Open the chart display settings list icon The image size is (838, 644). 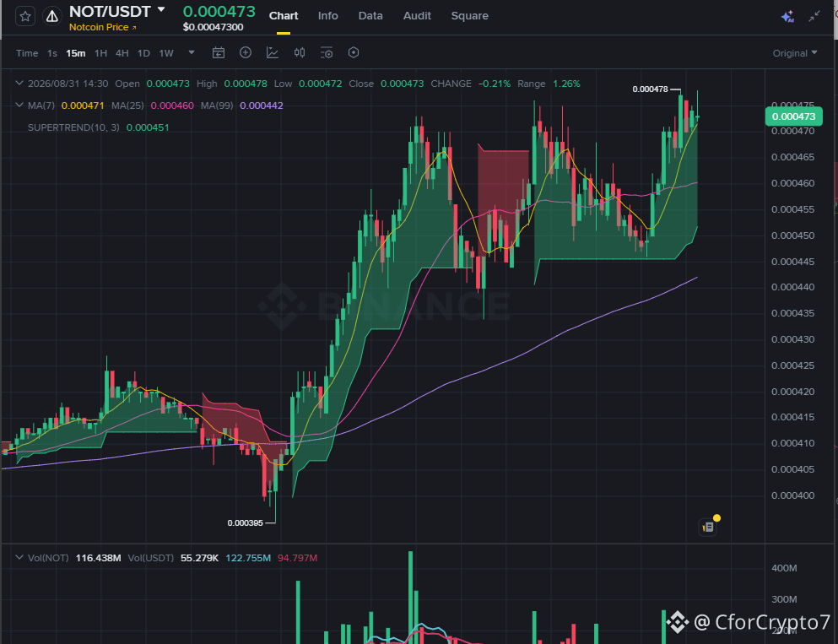(x=326, y=52)
